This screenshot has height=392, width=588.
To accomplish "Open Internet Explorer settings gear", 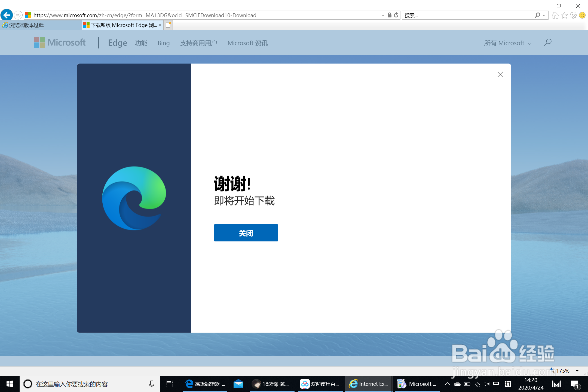I will [573, 15].
